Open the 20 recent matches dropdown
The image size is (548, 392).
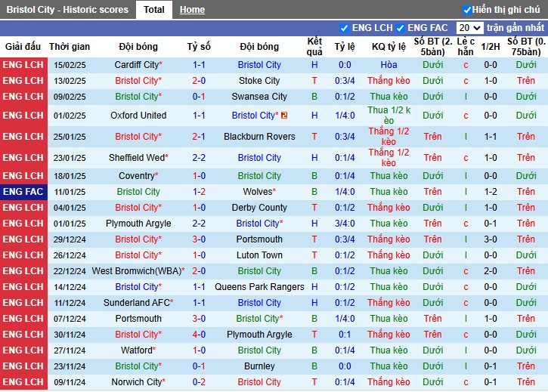click(x=469, y=28)
